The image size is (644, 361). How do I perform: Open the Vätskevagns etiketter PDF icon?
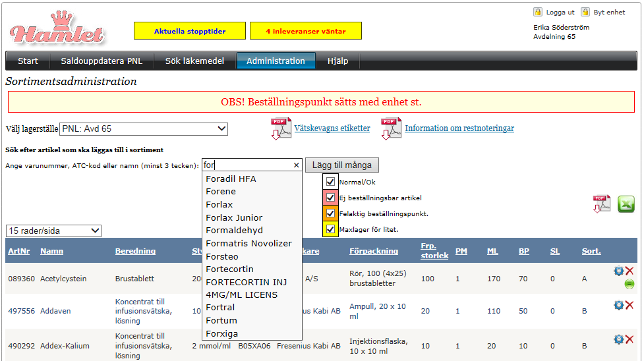pos(281,128)
